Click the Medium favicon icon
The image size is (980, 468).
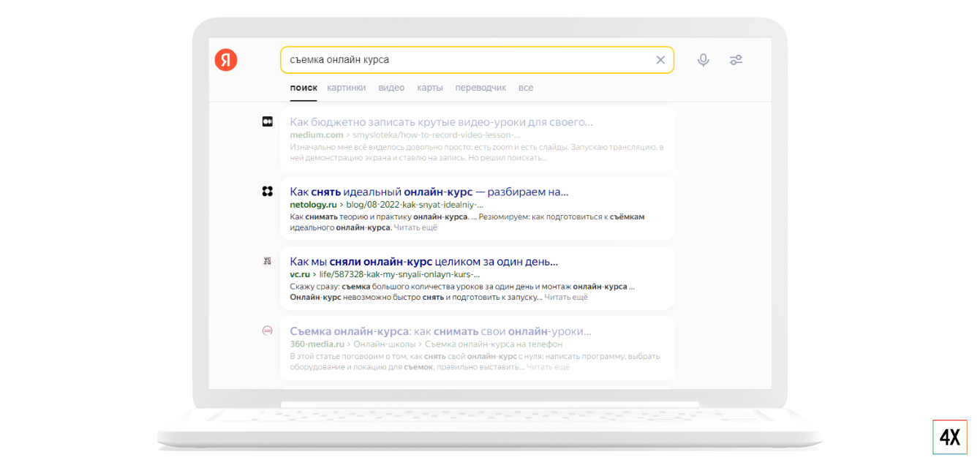tap(268, 121)
